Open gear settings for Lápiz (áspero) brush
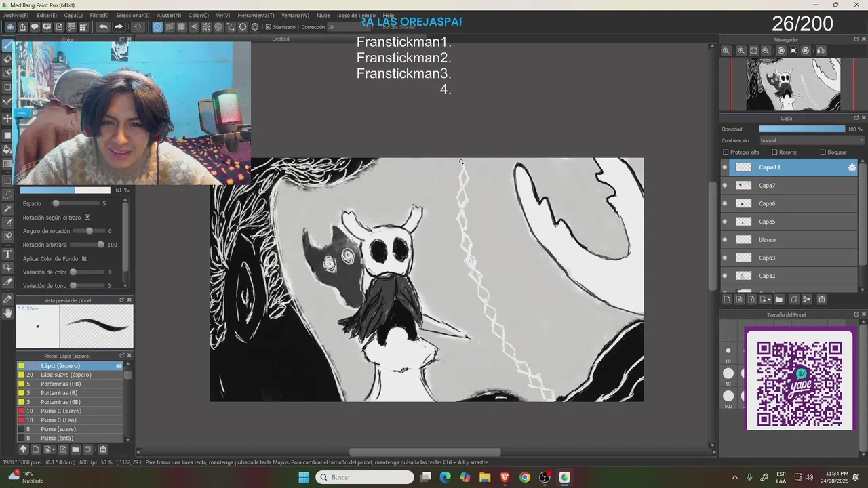 tap(119, 366)
